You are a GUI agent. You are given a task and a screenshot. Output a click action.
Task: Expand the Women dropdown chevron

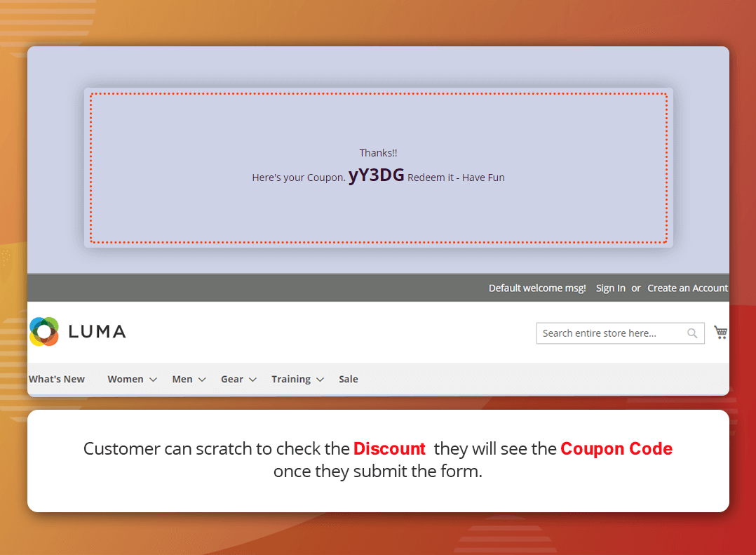[153, 380]
